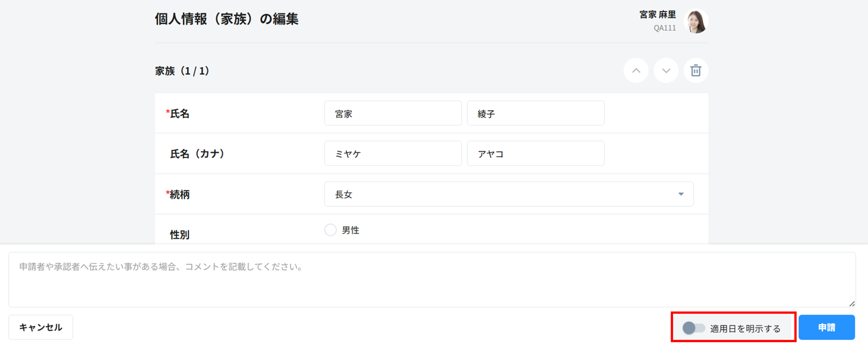Toggle the 適用日を明示する switch
The width and height of the screenshot is (868, 344).
694,328
